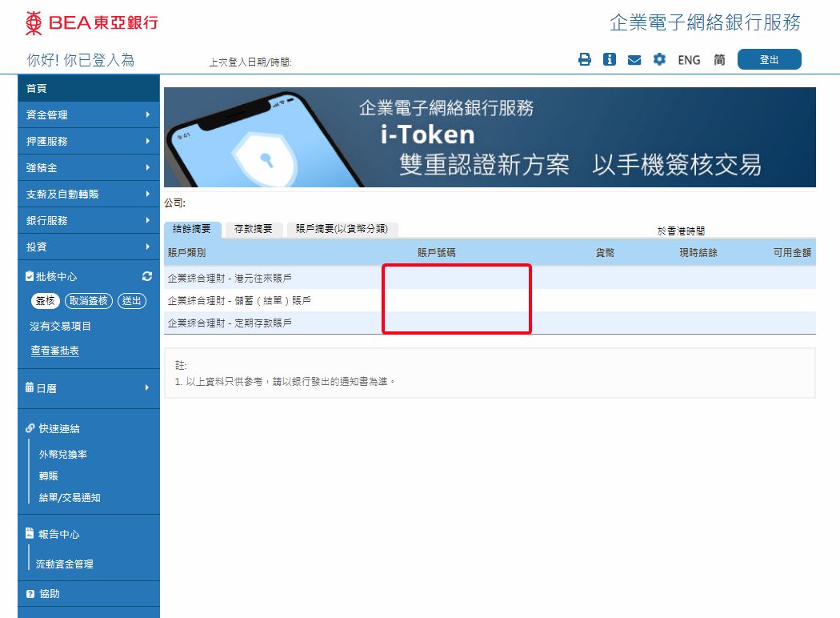Select the 送出 filter button
840x618 pixels.
[132, 301]
